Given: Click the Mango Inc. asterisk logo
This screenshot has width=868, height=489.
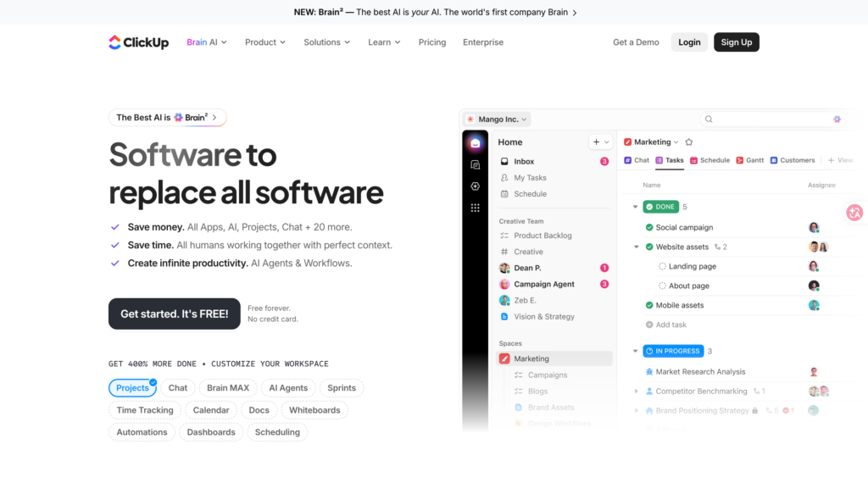Looking at the screenshot, I should (x=470, y=119).
